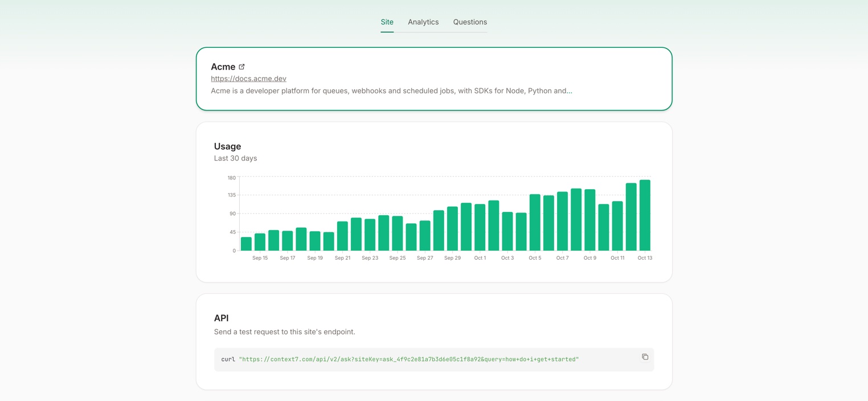Click the Usage heading
Image resolution: width=868 pixels, height=401 pixels.
click(227, 146)
